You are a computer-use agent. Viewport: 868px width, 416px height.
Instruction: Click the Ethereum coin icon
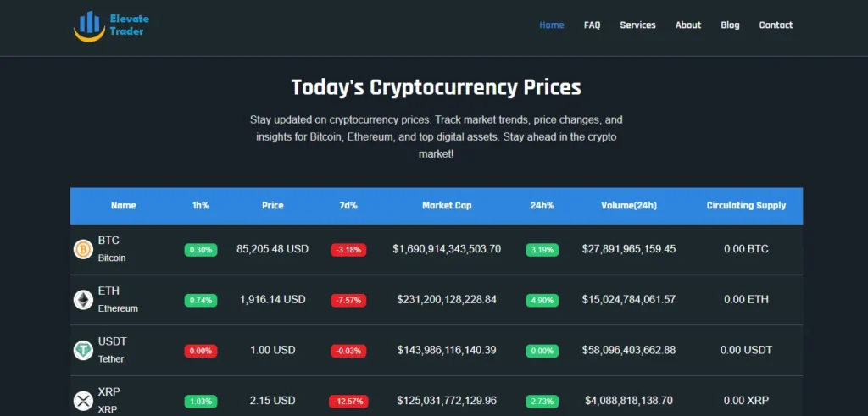[83, 300]
